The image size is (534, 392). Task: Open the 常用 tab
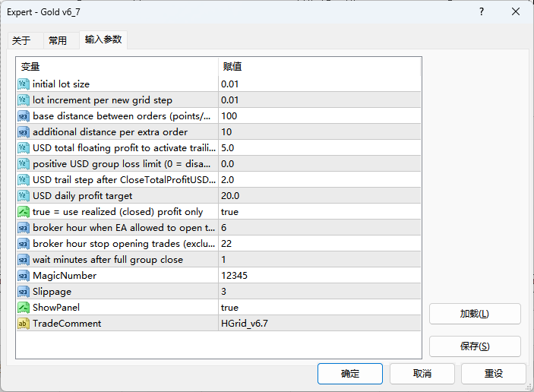coord(58,40)
